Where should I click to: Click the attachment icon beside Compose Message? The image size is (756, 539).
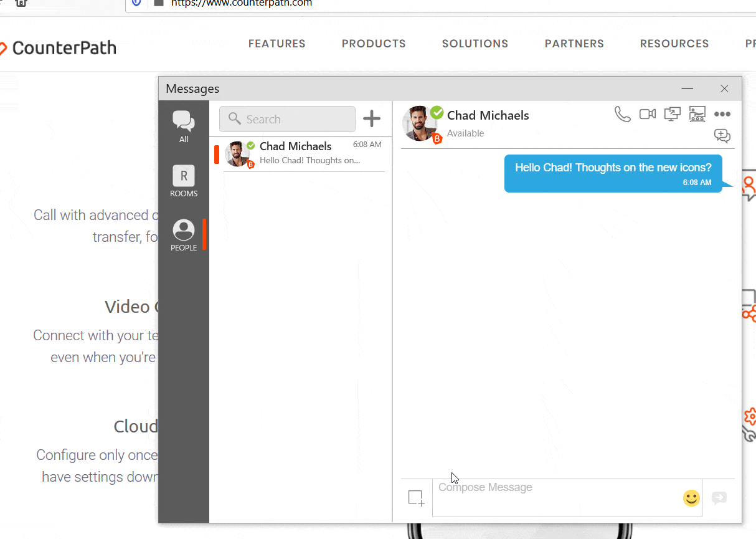pos(415,497)
